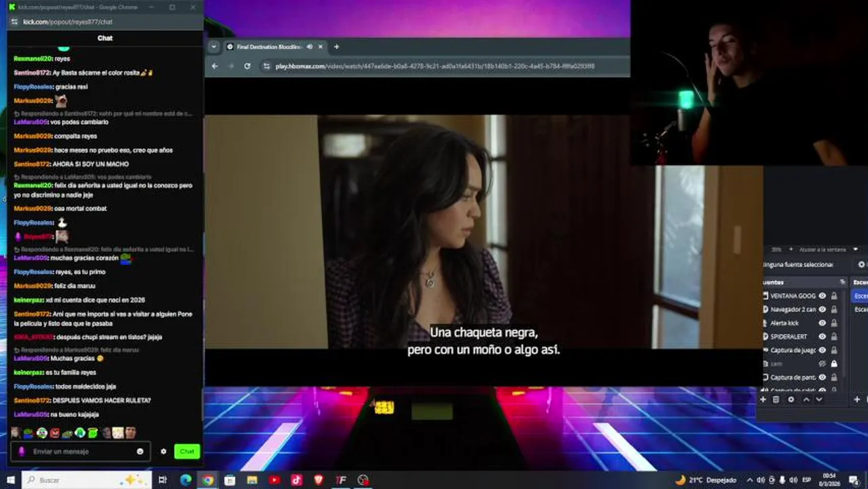Viewport: 868px width, 489px height.
Task: Open the notification center icon
Action: [x=854, y=480]
